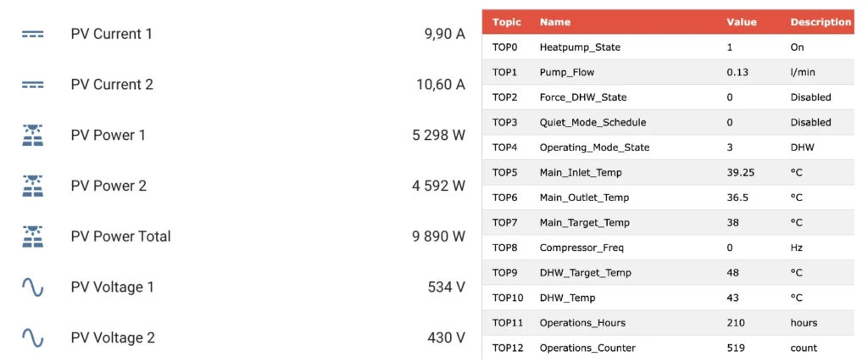Click the solar panel icon for PV Power Total

(32, 237)
